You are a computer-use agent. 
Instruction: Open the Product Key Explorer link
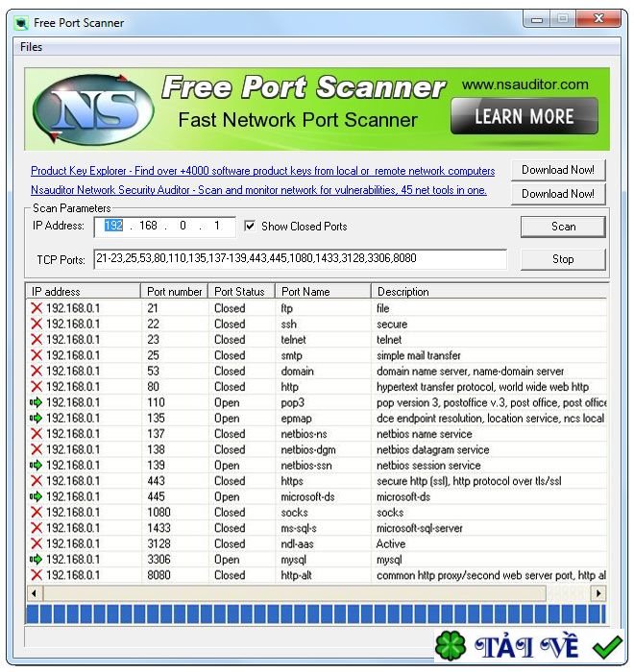tap(262, 171)
